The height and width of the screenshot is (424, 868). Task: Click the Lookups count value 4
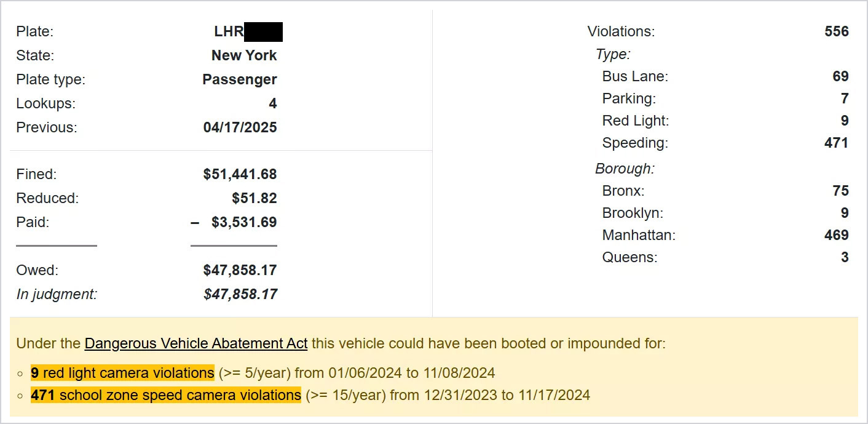[x=273, y=103]
